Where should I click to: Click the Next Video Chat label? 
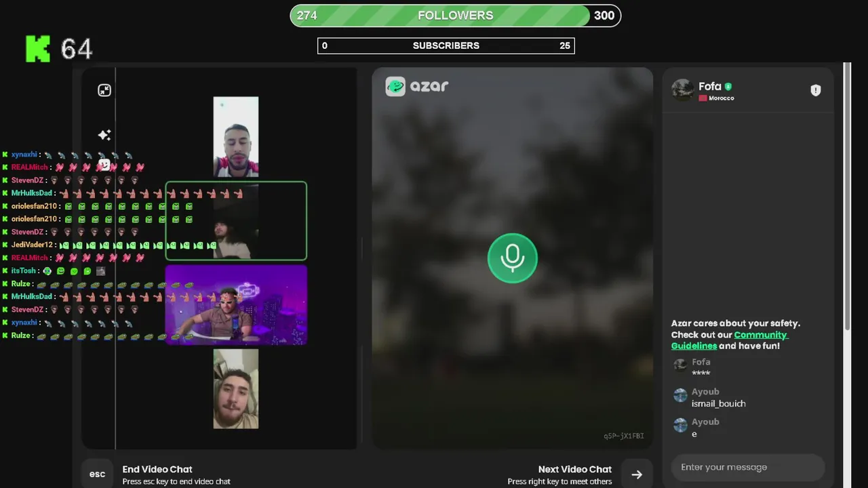click(x=575, y=469)
